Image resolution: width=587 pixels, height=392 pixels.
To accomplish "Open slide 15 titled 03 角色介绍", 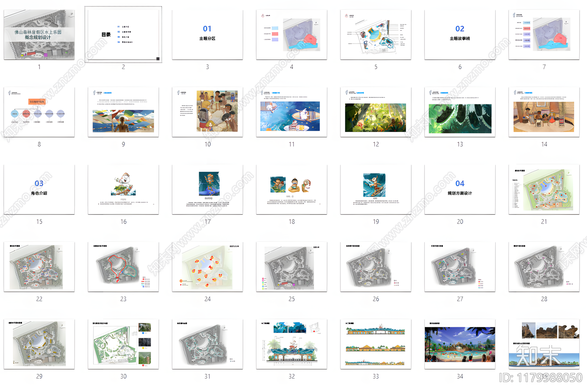I will click(39, 189).
